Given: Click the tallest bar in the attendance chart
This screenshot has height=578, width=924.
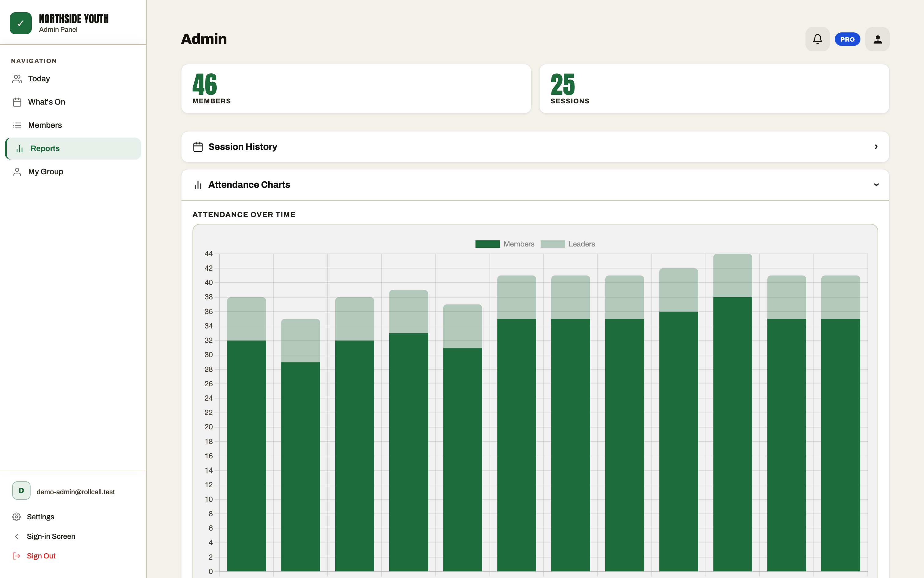Looking at the screenshot, I should pos(733,413).
